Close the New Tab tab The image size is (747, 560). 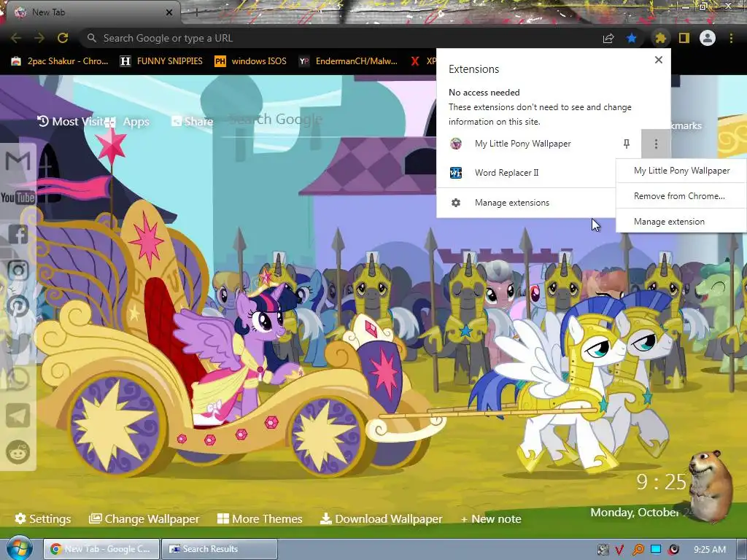click(x=169, y=12)
